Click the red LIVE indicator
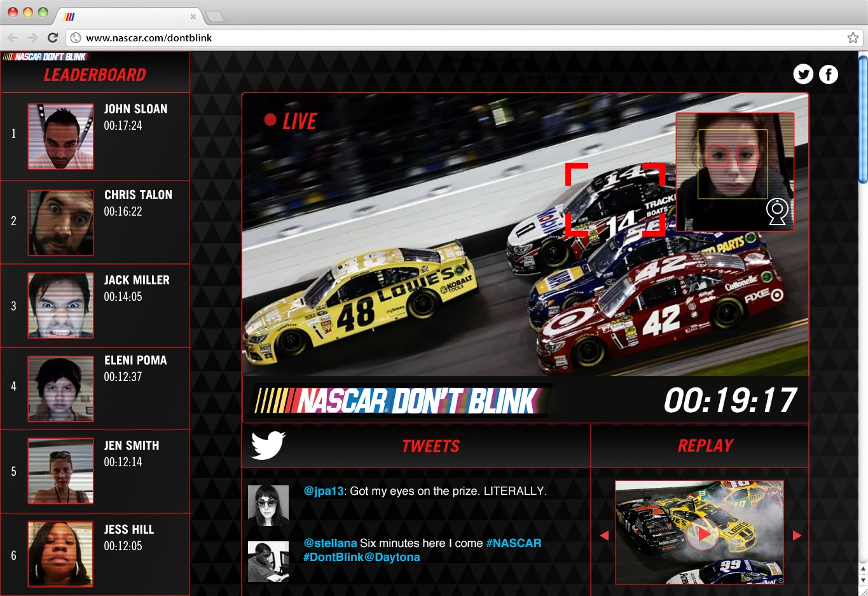The width and height of the screenshot is (868, 596). pyautogui.click(x=291, y=121)
